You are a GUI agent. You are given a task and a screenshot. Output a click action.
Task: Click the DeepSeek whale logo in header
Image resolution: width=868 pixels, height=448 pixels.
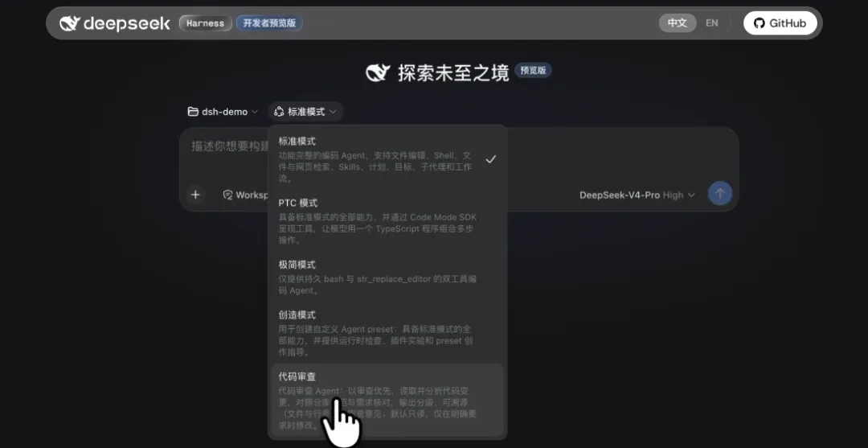click(70, 23)
